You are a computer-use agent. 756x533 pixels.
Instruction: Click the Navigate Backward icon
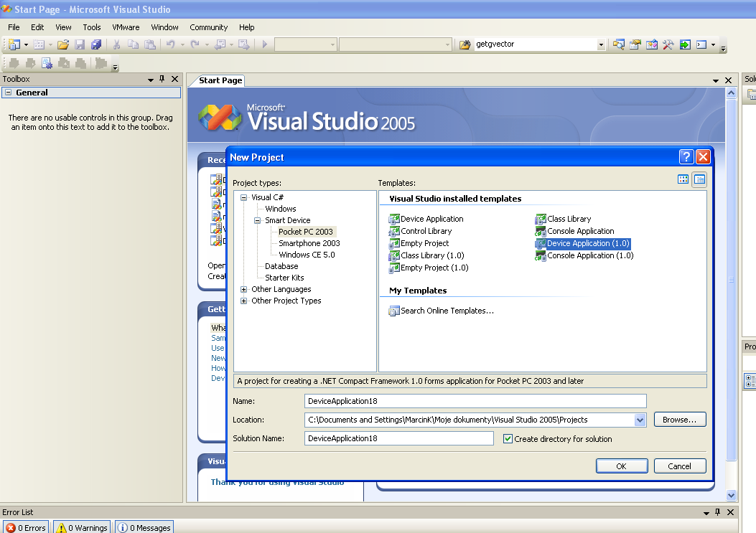[x=220, y=44]
